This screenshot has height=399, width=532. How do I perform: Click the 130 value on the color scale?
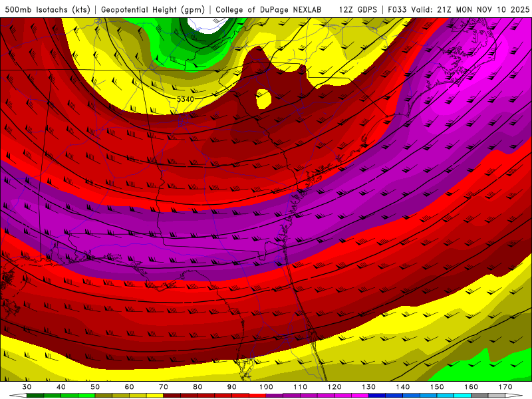point(369,387)
